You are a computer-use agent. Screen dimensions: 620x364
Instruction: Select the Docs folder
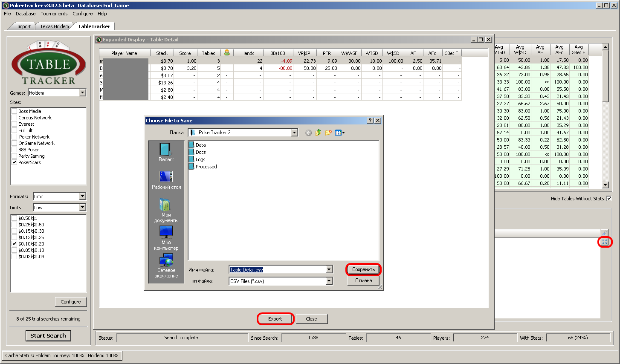tap(197, 152)
